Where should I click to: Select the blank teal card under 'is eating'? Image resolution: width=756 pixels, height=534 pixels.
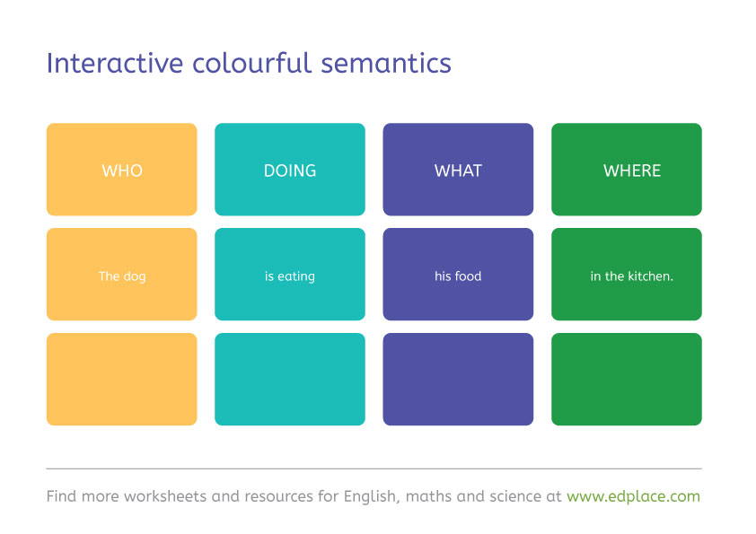click(289, 379)
